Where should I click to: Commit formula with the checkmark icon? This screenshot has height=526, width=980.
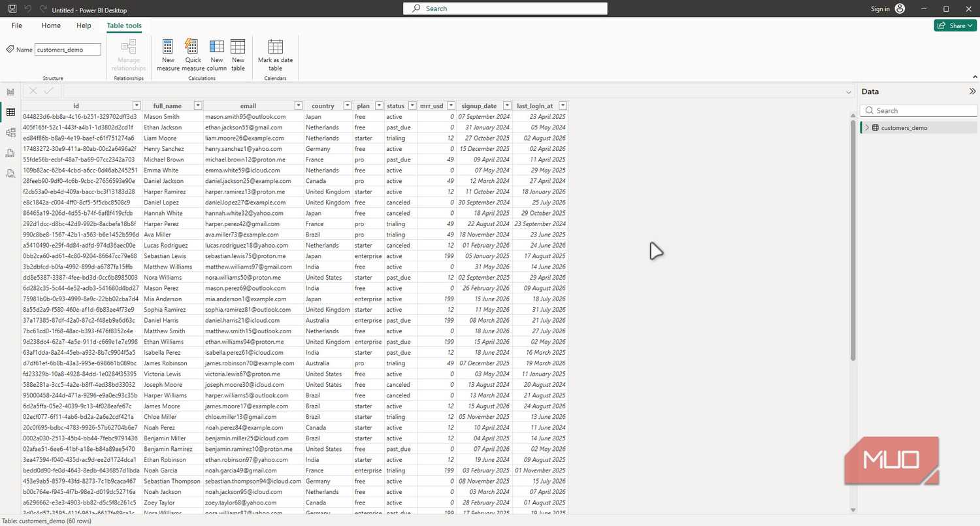click(49, 91)
